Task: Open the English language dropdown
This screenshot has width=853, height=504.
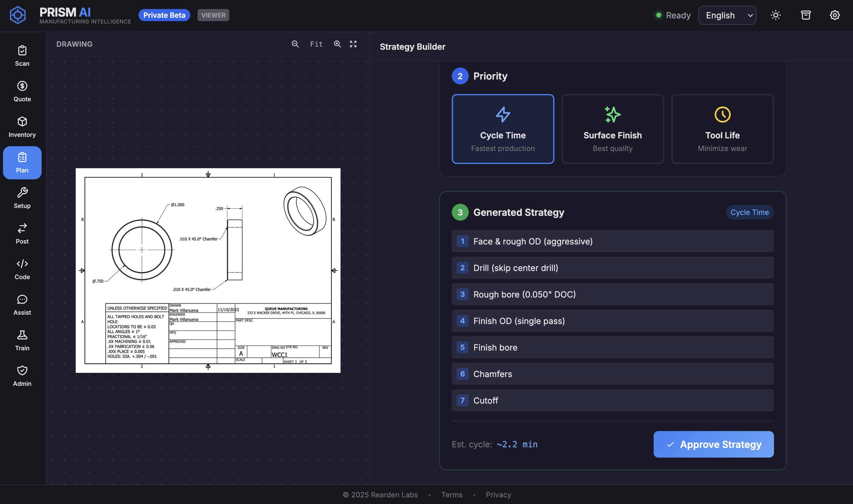Action: pos(727,15)
